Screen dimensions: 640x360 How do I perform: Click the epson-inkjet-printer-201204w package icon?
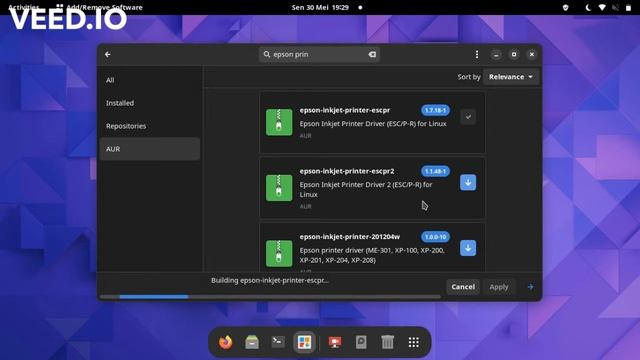pyautogui.click(x=279, y=253)
